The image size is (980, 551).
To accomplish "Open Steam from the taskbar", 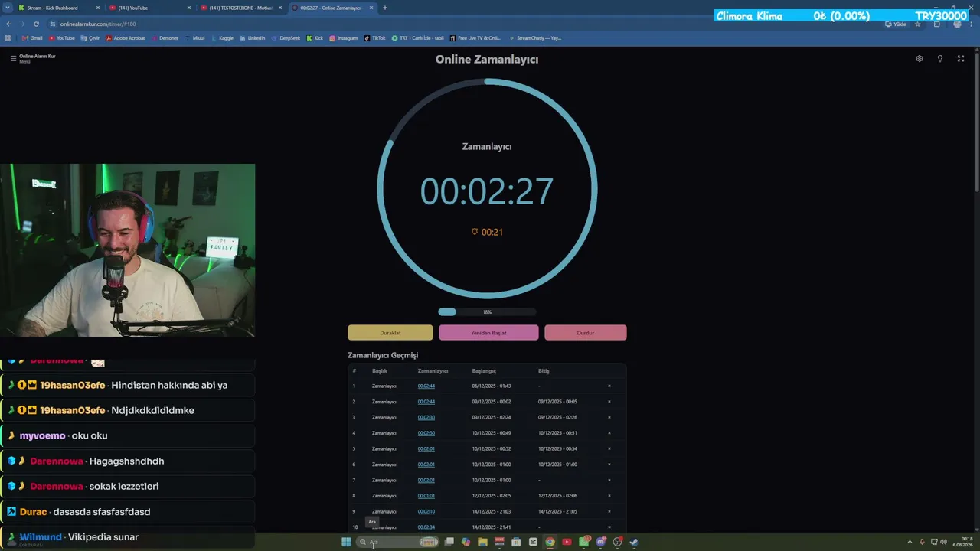I will pos(634,542).
